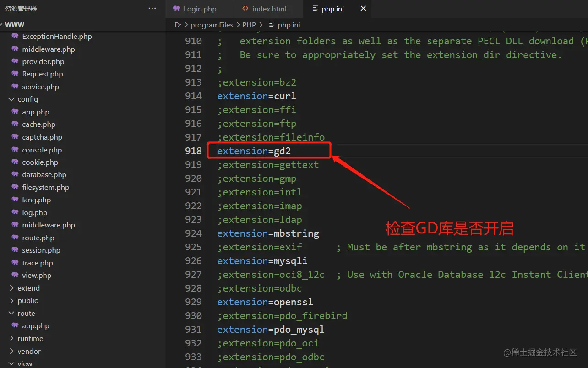Open the explorer More Actions ellipsis menu
This screenshot has height=368, width=588.
(x=152, y=8)
